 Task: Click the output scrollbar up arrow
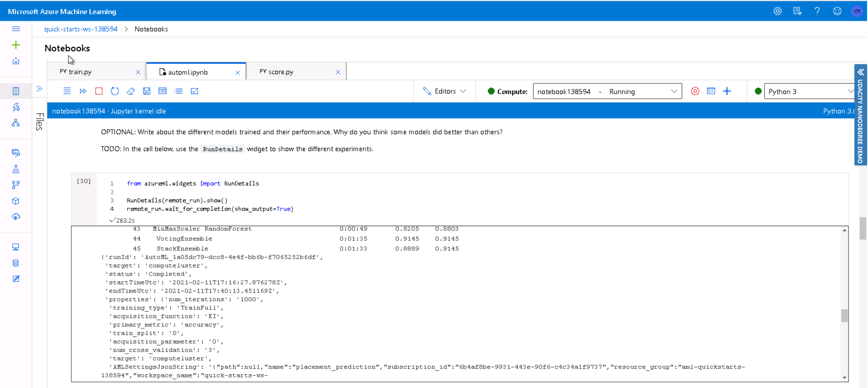[x=844, y=230]
